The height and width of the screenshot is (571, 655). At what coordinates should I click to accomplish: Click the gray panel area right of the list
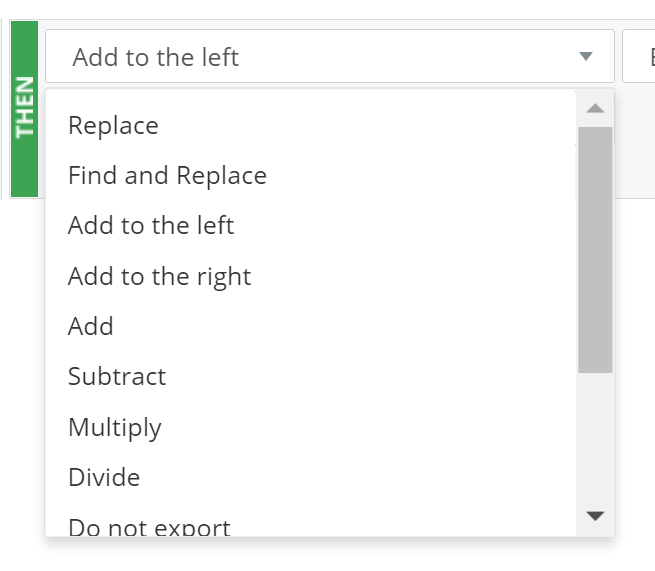click(635, 142)
